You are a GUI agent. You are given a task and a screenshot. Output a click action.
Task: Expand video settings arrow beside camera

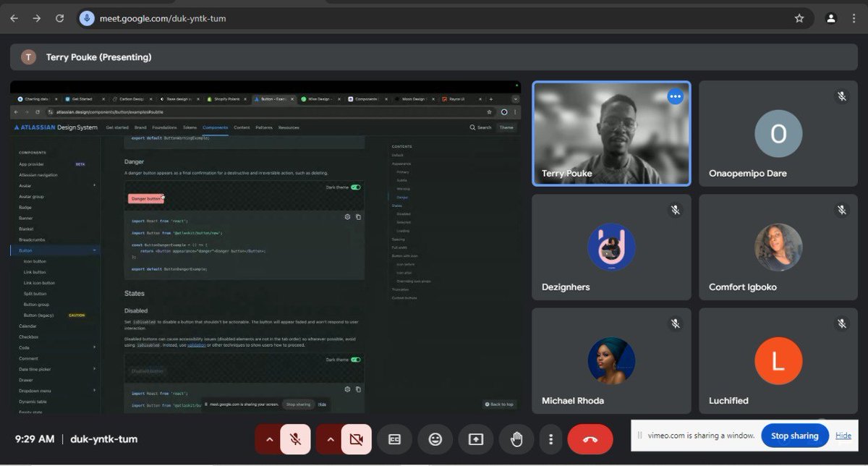coord(330,439)
